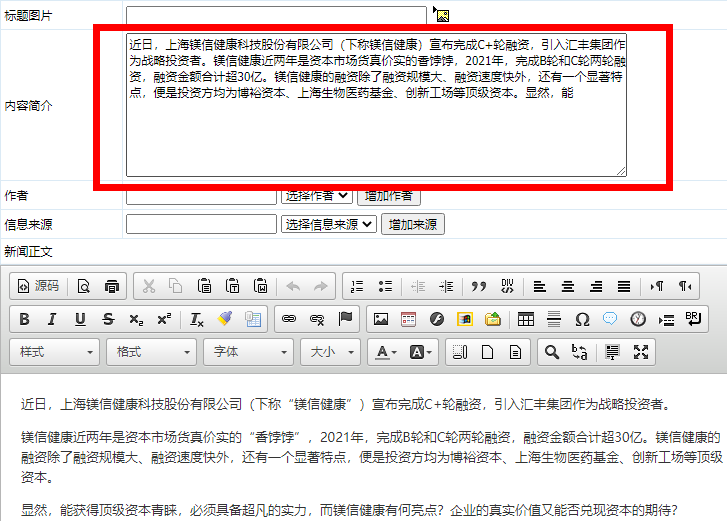This screenshot has height=521, width=727.
Task: Insert a hyperlink using link icon
Action: point(289,320)
